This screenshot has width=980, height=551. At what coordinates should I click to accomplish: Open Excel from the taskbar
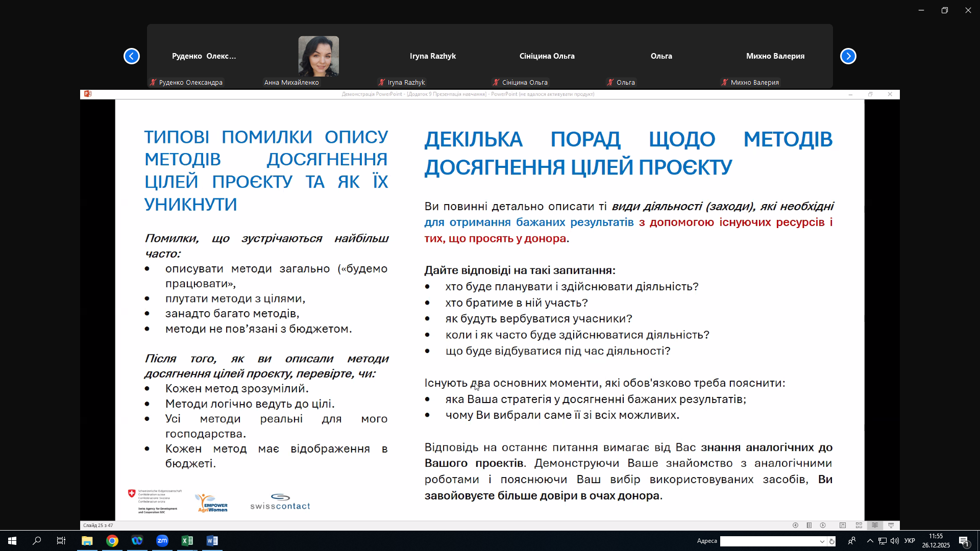pyautogui.click(x=187, y=541)
